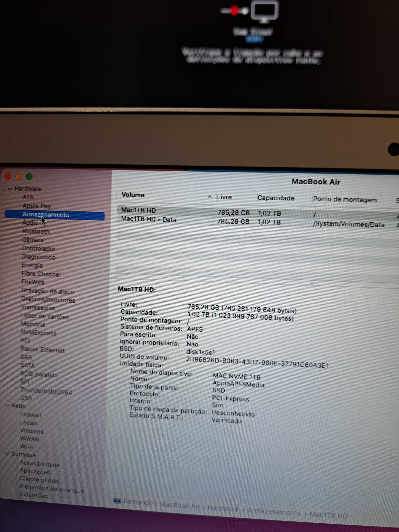Open Firewall under Rede
399x532 pixels.
click(x=31, y=415)
